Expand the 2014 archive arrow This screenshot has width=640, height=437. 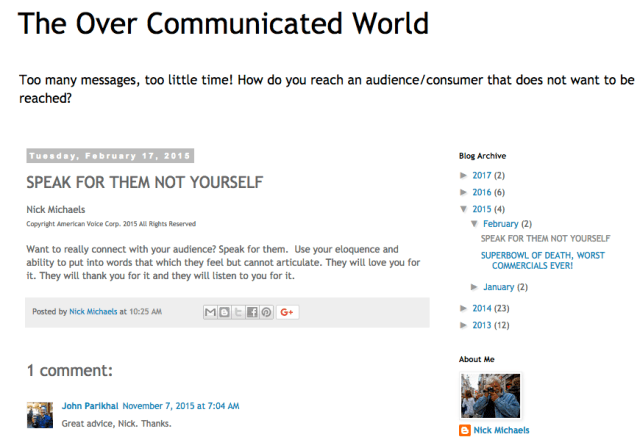pyautogui.click(x=463, y=309)
